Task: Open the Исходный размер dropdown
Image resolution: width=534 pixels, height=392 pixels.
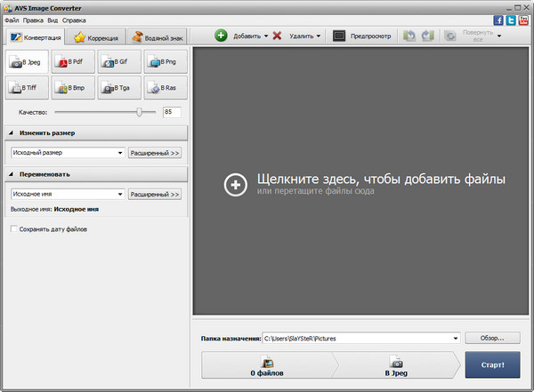Action: pos(67,153)
